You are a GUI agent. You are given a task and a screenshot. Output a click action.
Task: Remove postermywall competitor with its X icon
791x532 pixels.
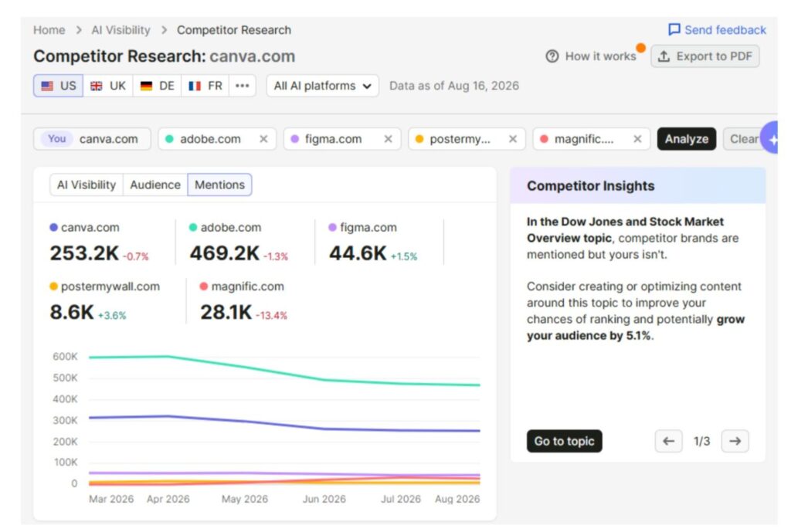click(513, 139)
